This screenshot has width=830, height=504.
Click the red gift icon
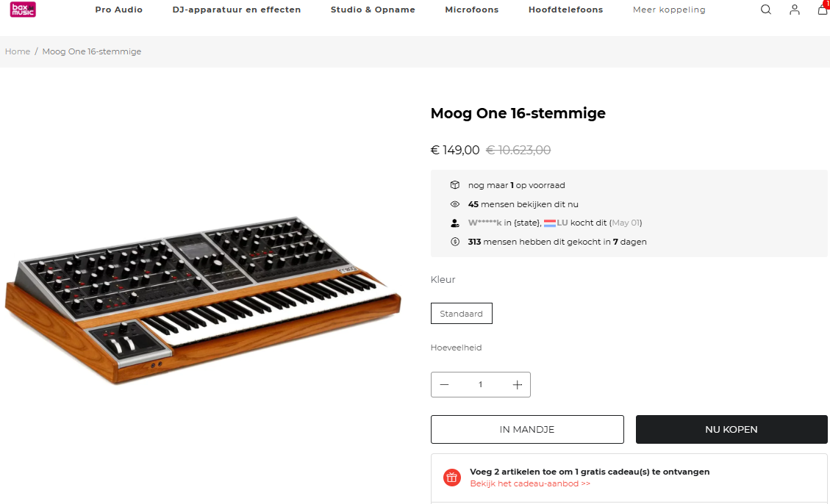click(451, 478)
